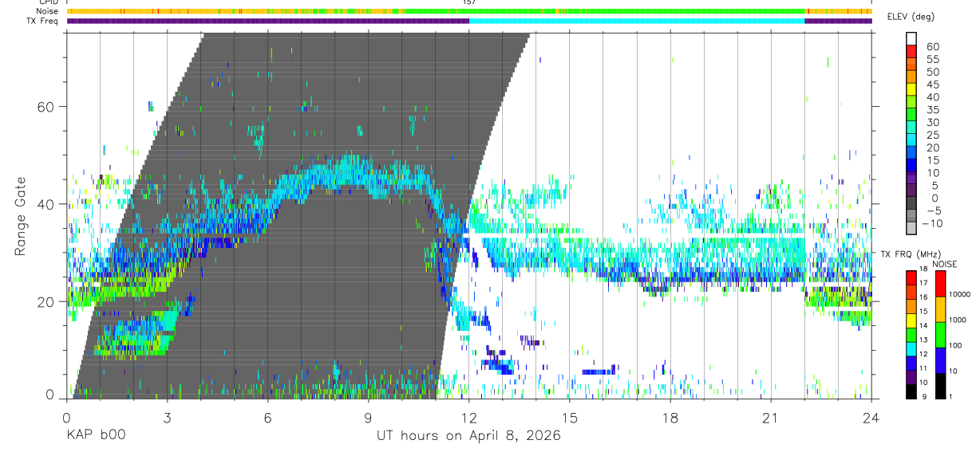
Task: Click 'UT hours on April 8, 2026' label
Action: click(x=468, y=436)
